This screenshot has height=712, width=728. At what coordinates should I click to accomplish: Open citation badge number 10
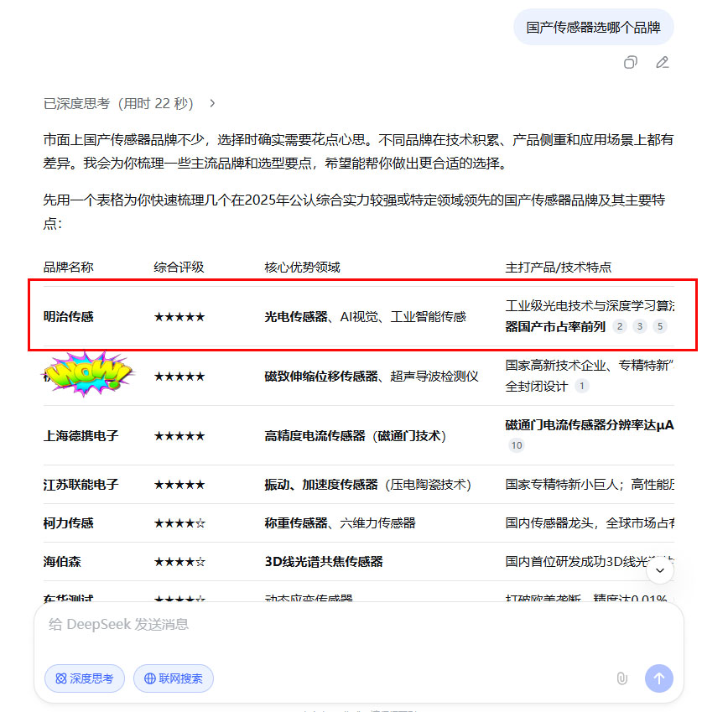(516, 445)
